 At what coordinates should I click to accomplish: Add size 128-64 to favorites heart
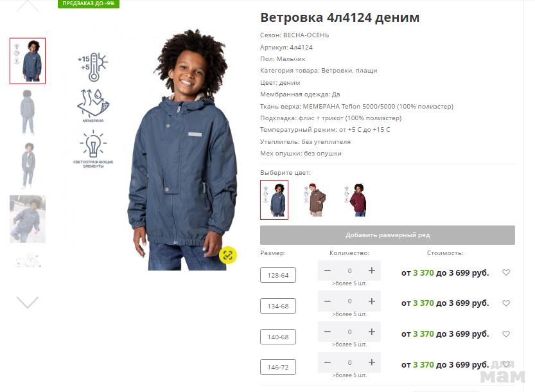click(x=506, y=272)
